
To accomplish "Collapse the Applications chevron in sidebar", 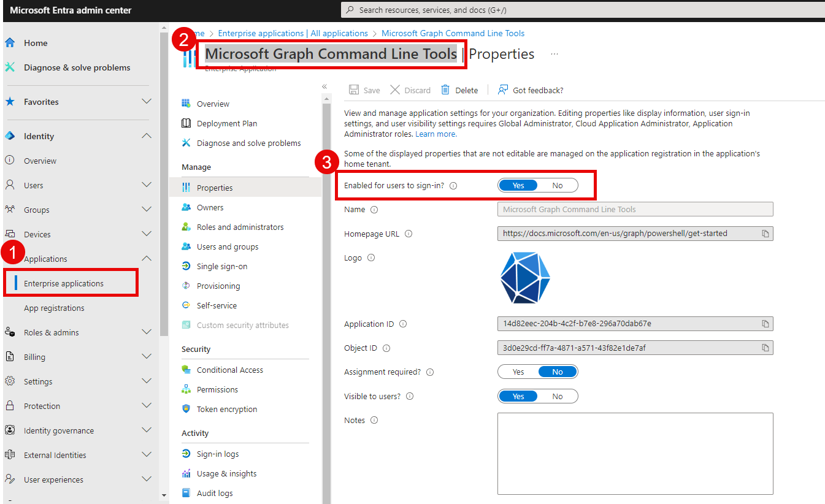I will (146, 258).
